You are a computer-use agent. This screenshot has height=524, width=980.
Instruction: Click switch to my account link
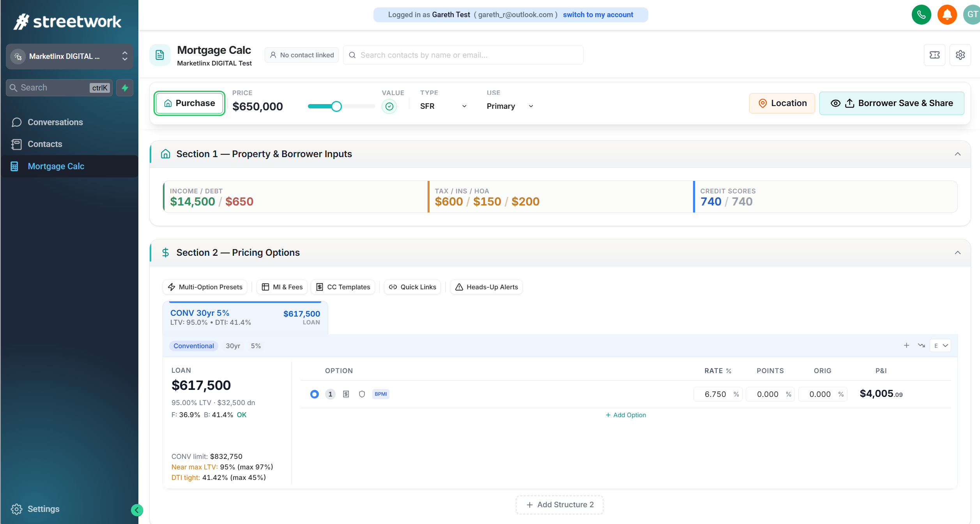coord(598,15)
